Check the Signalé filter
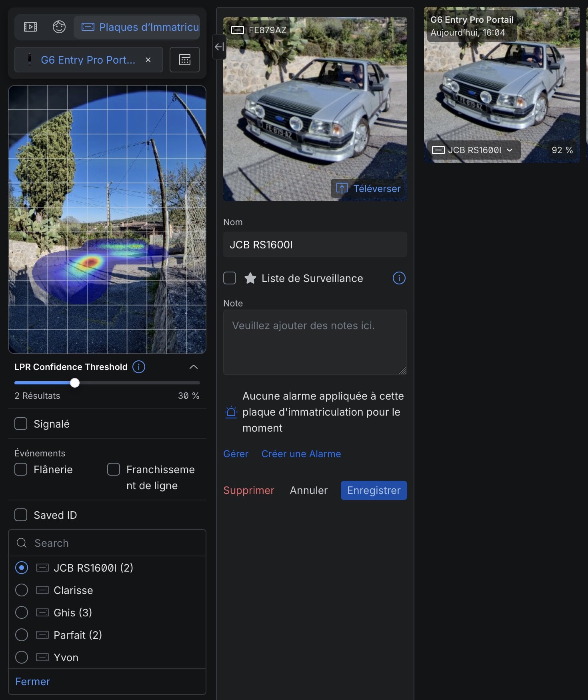The image size is (588, 700). tap(21, 424)
